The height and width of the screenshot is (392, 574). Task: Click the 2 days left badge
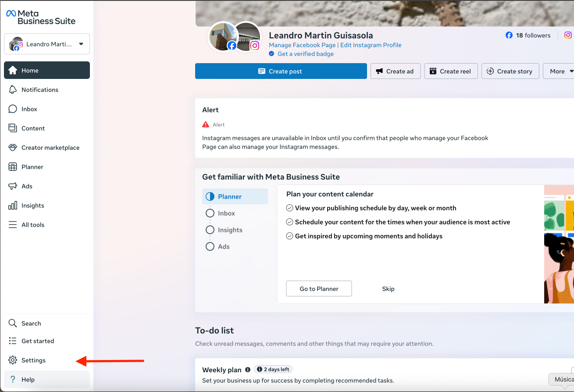coord(273,369)
